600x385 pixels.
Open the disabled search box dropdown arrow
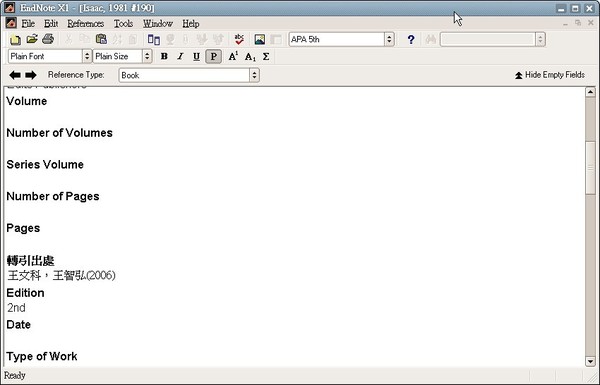pos(540,39)
